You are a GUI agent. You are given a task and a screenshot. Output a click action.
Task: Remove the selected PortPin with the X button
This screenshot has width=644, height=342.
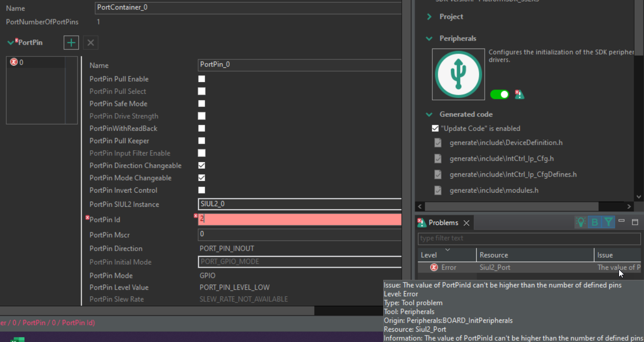click(91, 43)
